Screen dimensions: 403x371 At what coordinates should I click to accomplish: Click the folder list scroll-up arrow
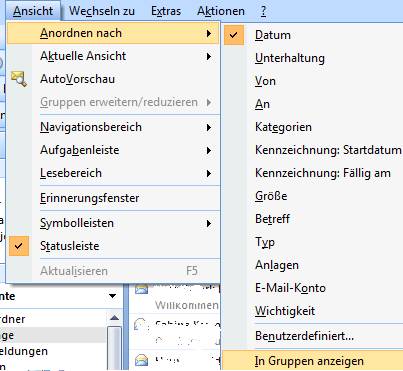click(x=114, y=318)
